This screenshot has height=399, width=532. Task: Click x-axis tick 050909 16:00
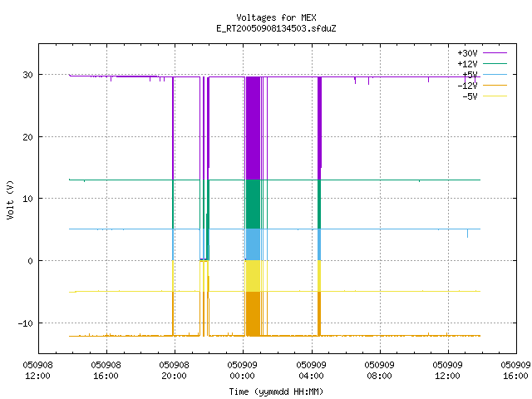click(515, 371)
